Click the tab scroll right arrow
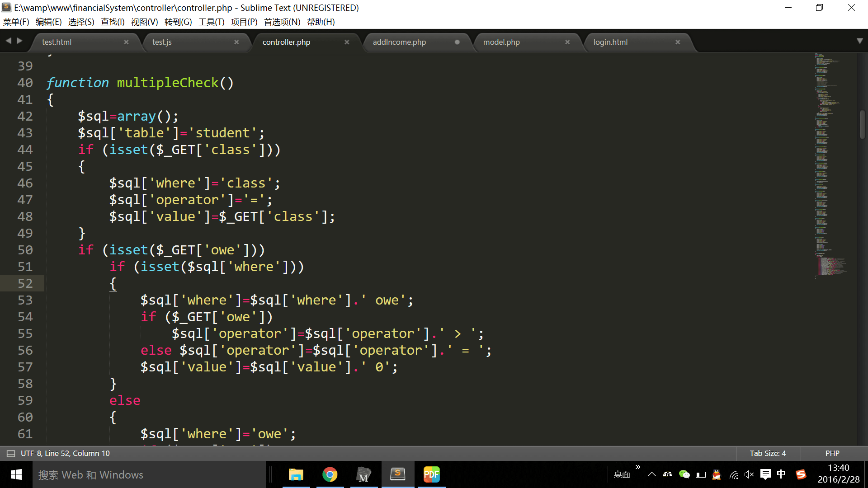Viewport: 868px width, 488px height. click(19, 41)
